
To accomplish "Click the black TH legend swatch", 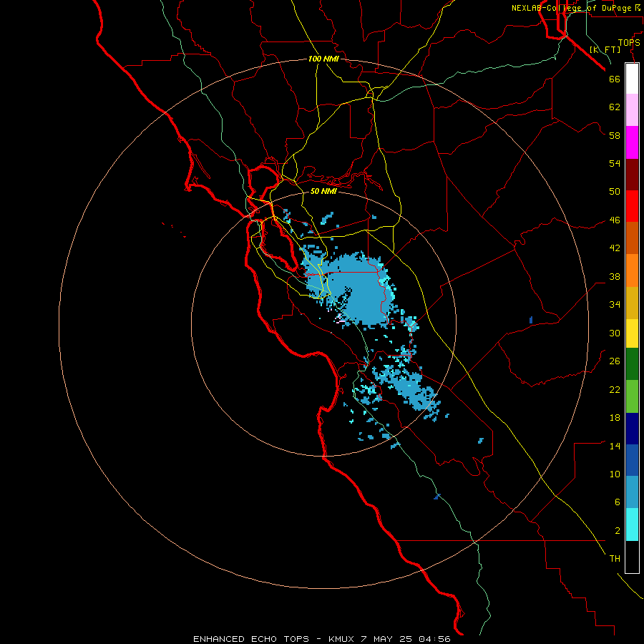I will (632, 557).
